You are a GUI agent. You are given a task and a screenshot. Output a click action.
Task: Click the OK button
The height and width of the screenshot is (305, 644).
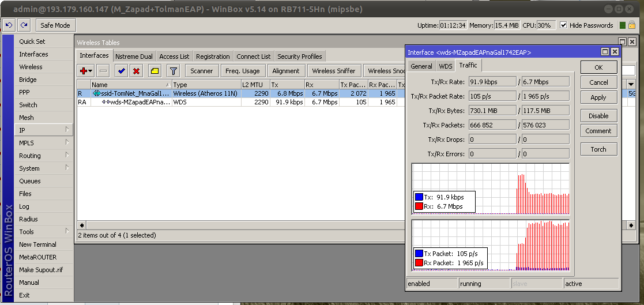click(x=598, y=67)
